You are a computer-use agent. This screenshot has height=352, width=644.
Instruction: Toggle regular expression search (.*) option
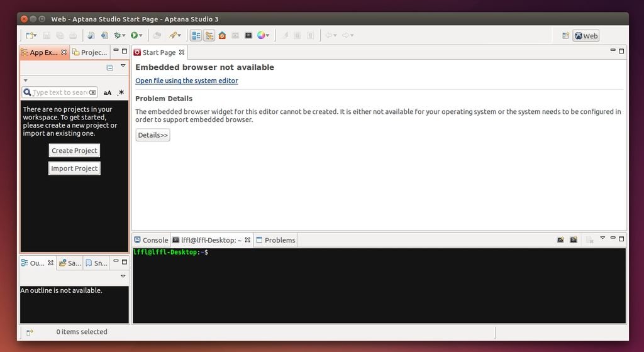pos(121,92)
